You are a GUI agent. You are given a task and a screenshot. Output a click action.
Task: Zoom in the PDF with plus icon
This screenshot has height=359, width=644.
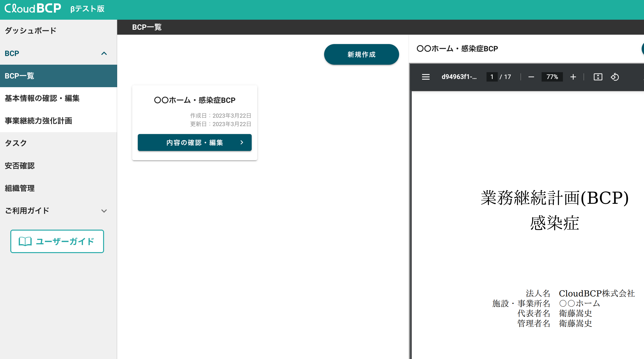(x=573, y=77)
